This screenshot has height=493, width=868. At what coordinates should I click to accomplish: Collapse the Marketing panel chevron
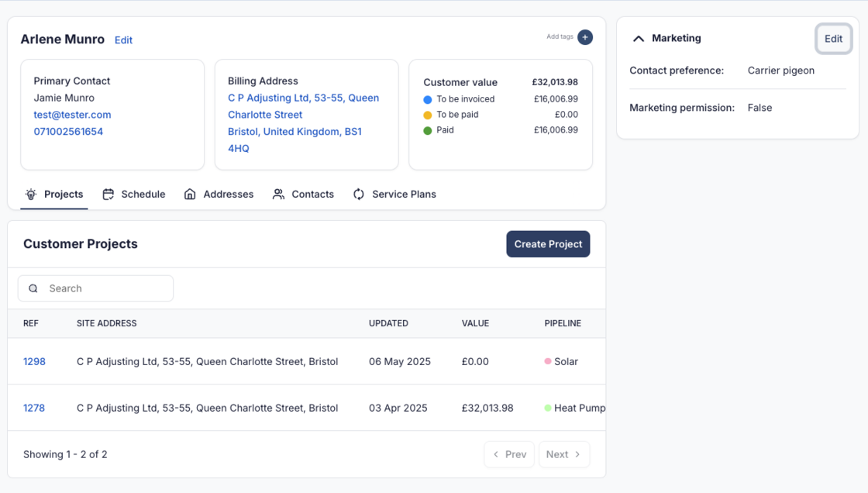pyautogui.click(x=639, y=39)
